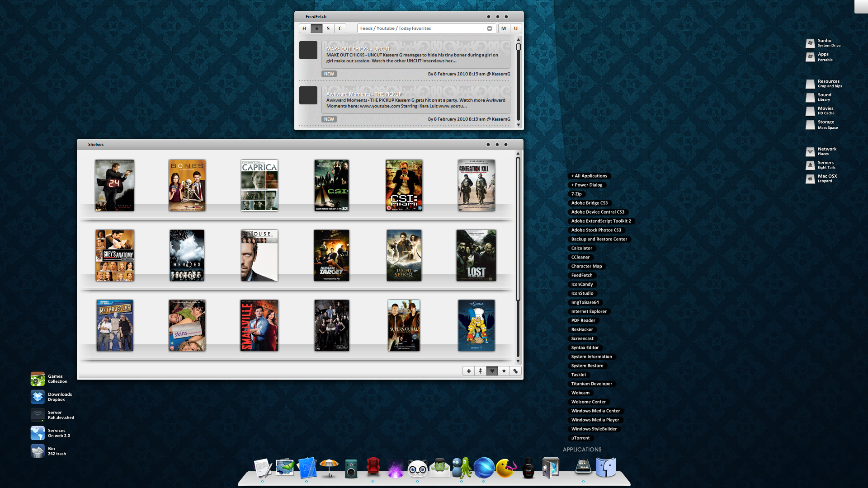This screenshot has width=868, height=488.
Task: Toggle the heart favorites filter in Shelves
Action: tap(492, 371)
